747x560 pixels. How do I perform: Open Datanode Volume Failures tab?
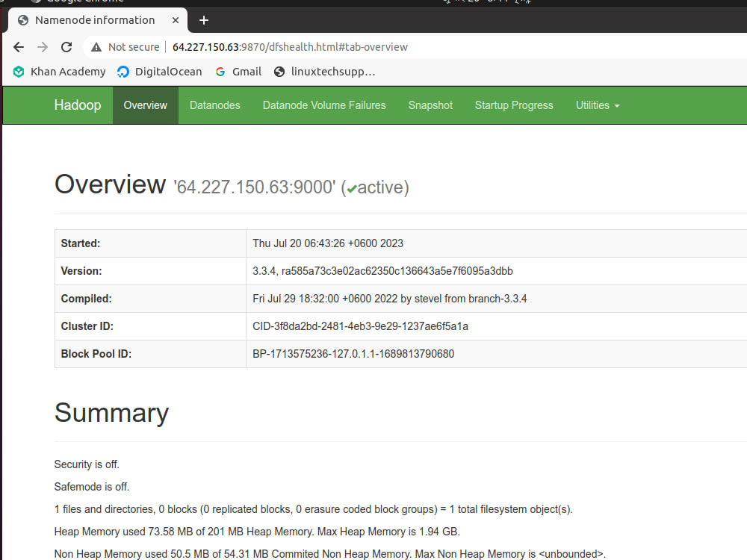pyautogui.click(x=324, y=105)
